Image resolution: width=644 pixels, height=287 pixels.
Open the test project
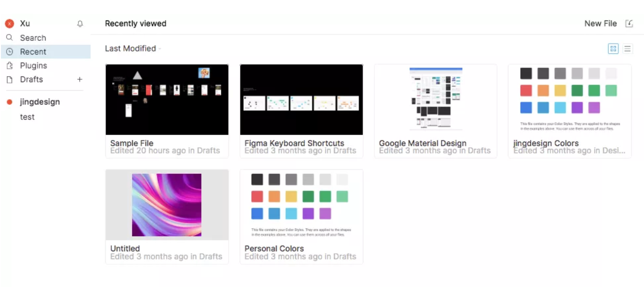[27, 117]
